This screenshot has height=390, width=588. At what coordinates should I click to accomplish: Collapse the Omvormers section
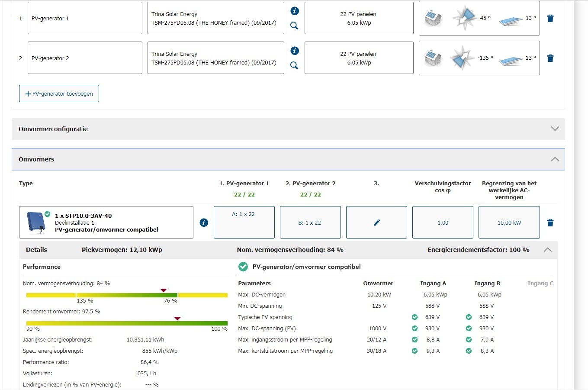[x=555, y=159]
